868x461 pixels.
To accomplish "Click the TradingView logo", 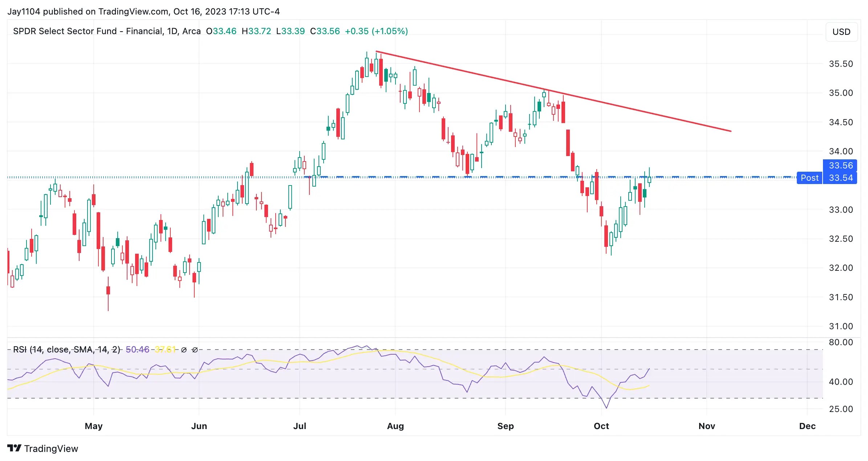I will (x=42, y=449).
